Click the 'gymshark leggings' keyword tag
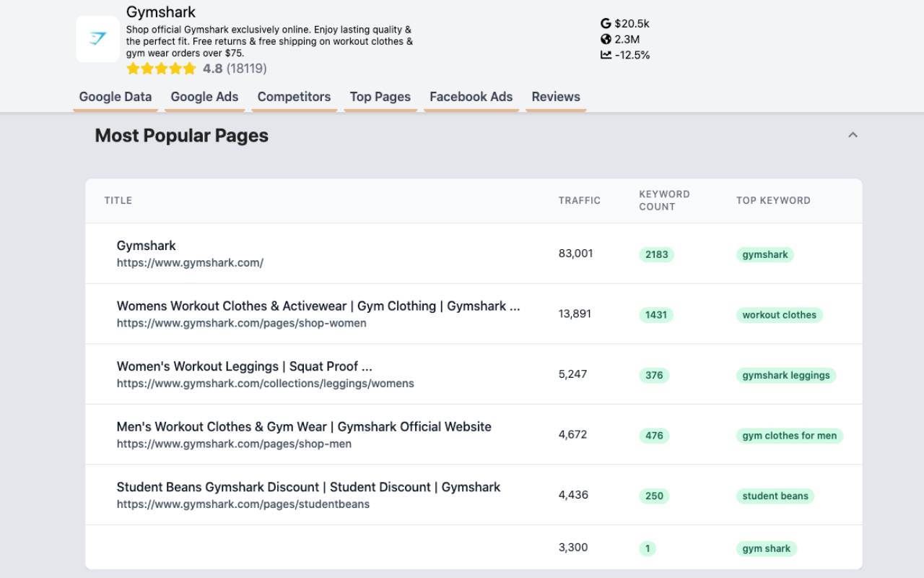The image size is (924, 578). (x=786, y=375)
